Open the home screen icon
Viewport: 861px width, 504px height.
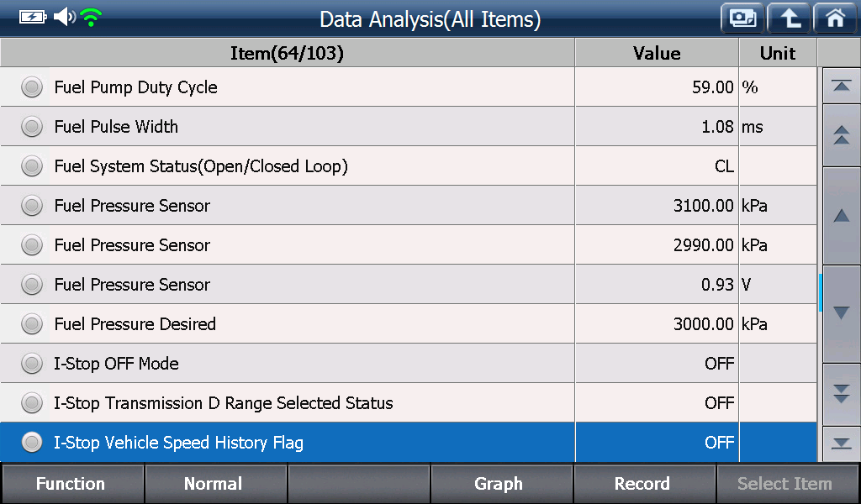tap(835, 18)
